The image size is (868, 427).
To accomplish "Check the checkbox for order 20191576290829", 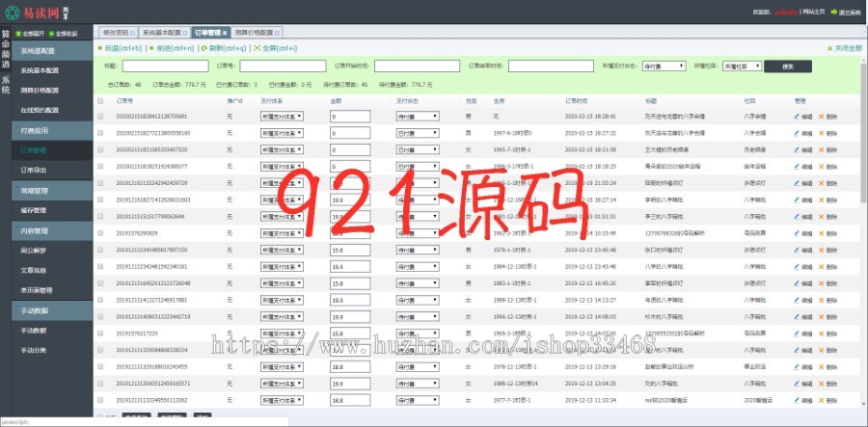I will (x=100, y=233).
